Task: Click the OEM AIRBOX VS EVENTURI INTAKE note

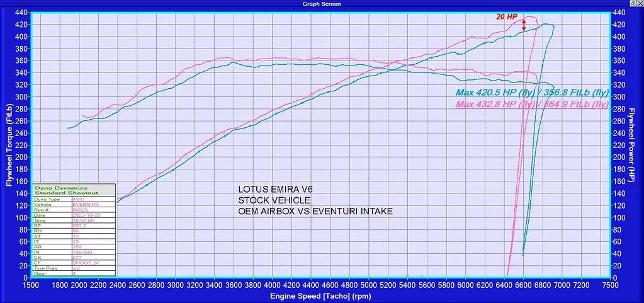Action: (315, 212)
